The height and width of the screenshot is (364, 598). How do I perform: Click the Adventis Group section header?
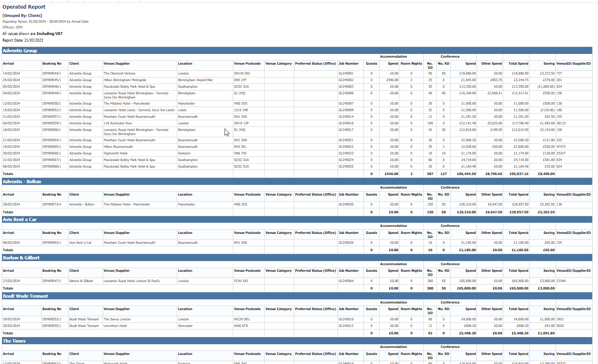click(297, 51)
